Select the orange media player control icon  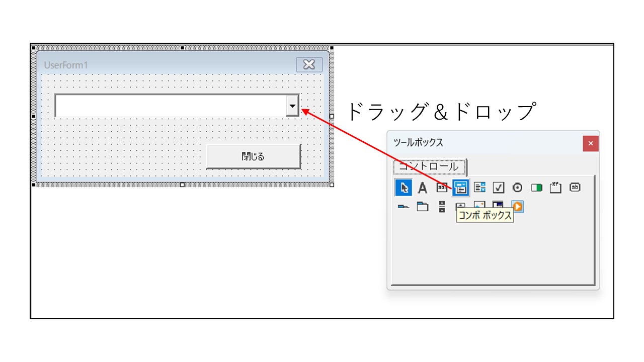point(518,207)
